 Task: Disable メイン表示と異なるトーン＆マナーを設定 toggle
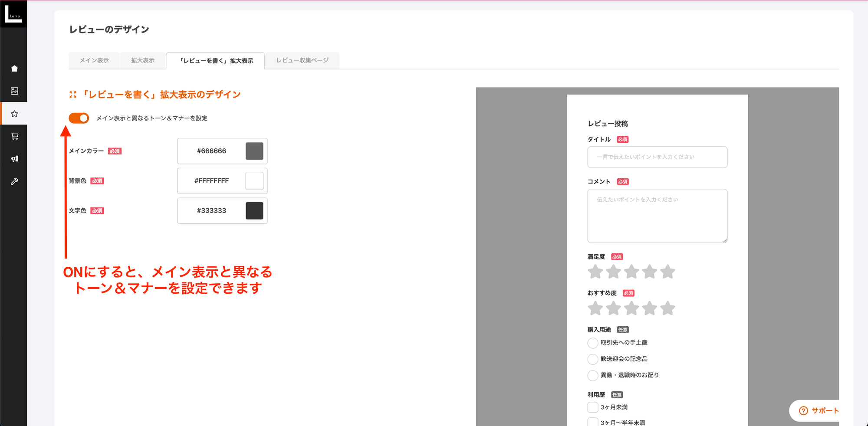(x=79, y=118)
